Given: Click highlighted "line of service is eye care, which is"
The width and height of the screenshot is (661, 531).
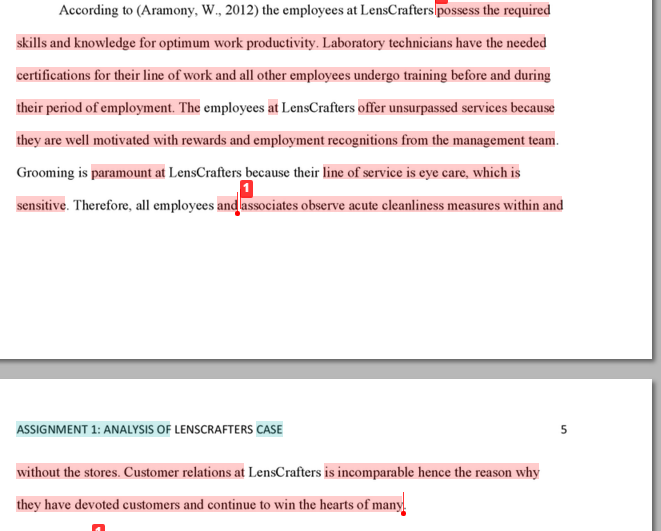Looking at the screenshot, I should pyautogui.click(x=422, y=172).
